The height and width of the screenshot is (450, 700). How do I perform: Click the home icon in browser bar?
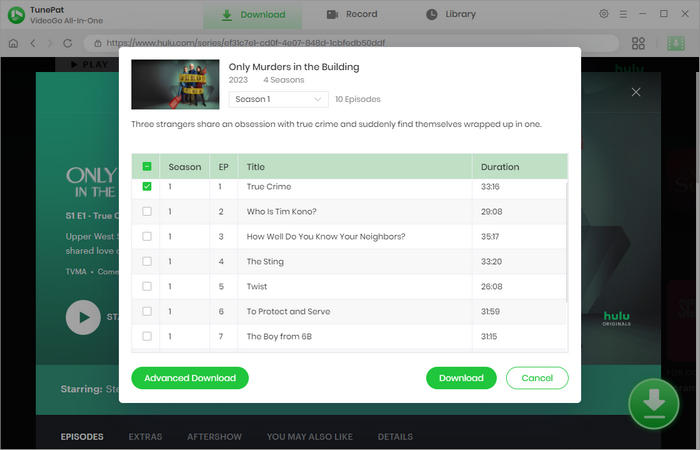[x=13, y=43]
